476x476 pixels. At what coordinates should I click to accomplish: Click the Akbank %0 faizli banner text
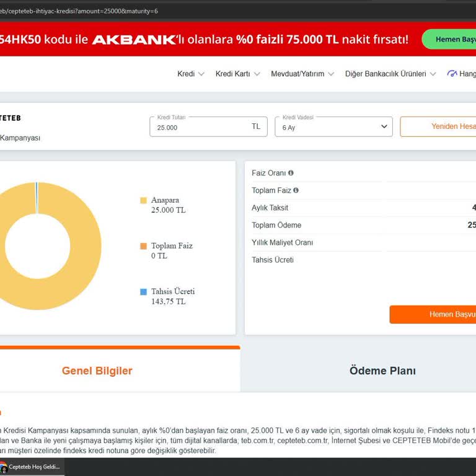[204, 39]
